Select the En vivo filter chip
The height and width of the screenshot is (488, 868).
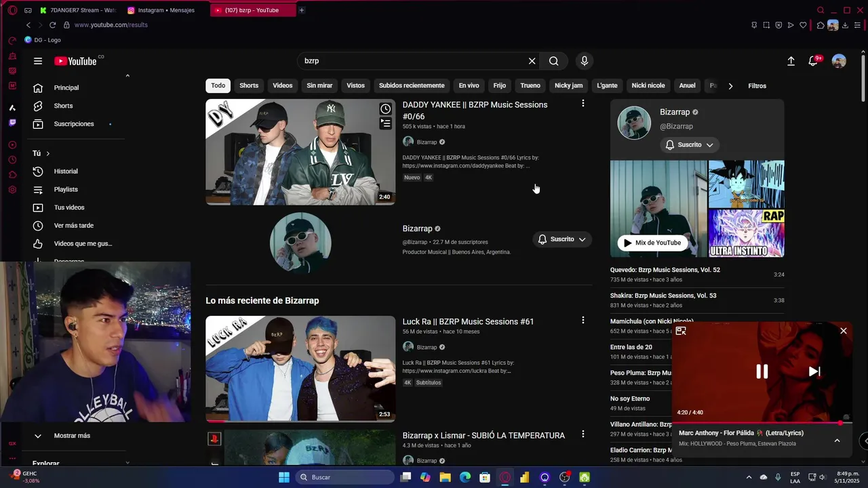(469, 86)
